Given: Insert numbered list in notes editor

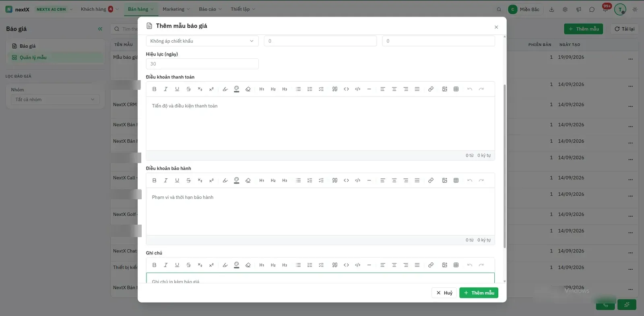Looking at the screenshot, I should point(310,265).
